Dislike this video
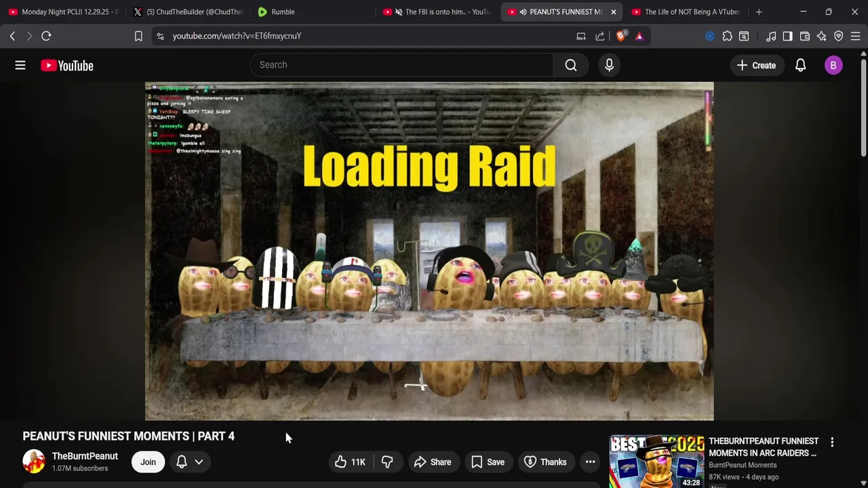This screenshot has width=868, height=488. click(387, 462)
